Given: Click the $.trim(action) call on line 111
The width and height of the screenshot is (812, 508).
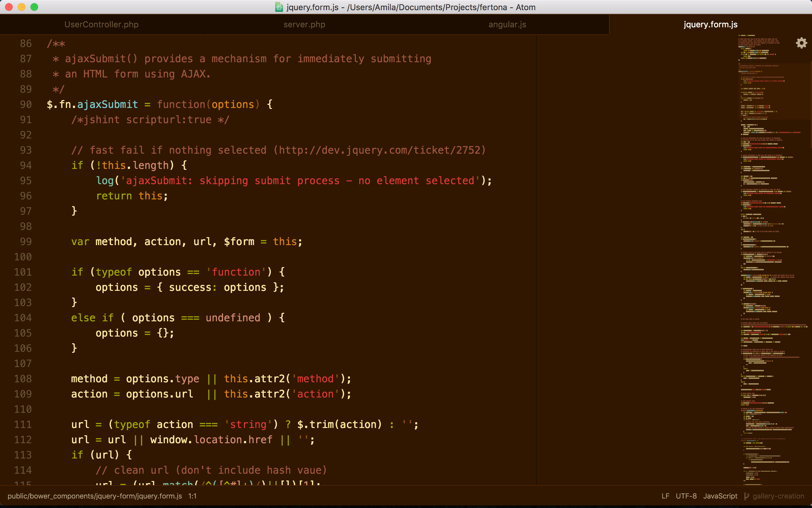Looking at the screenshot, I should tap(340, 424).
